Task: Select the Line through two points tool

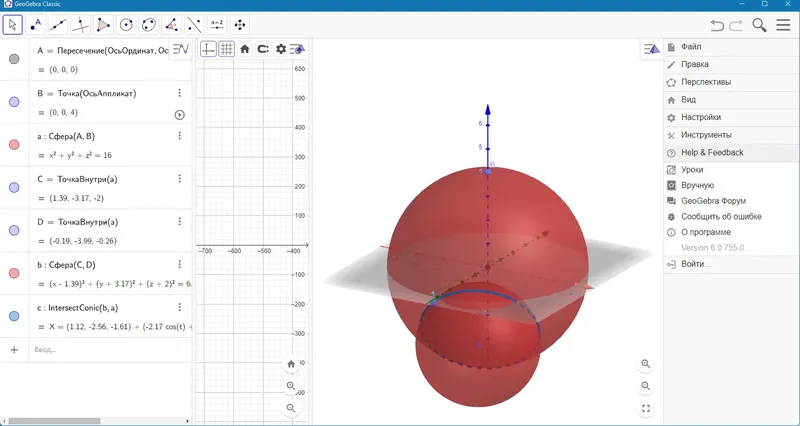Action: (58, 24)
